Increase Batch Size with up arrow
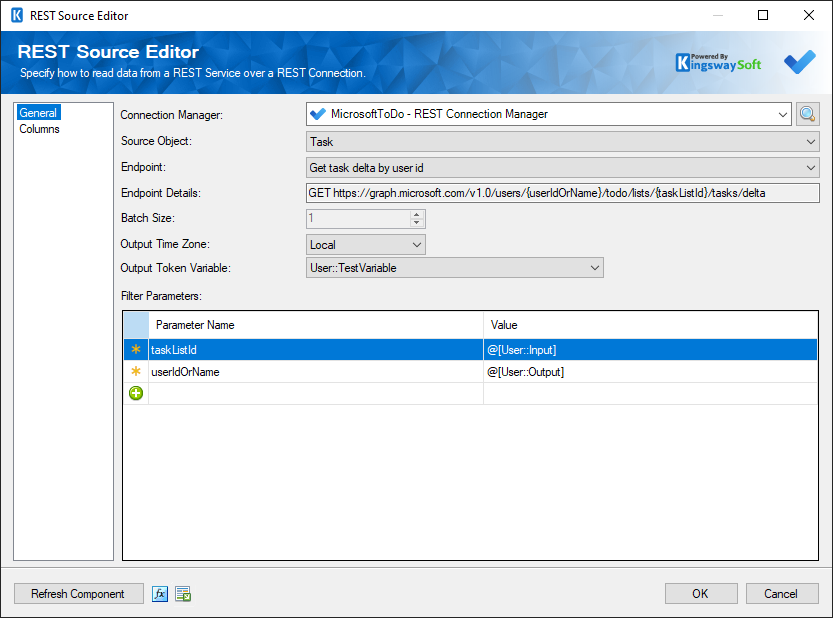 [x=416, y=214]
